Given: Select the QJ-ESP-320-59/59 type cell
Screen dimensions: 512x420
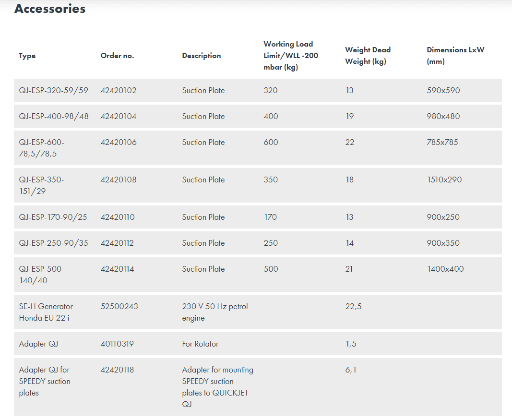Looking at the screenshot, I should 54,90.
